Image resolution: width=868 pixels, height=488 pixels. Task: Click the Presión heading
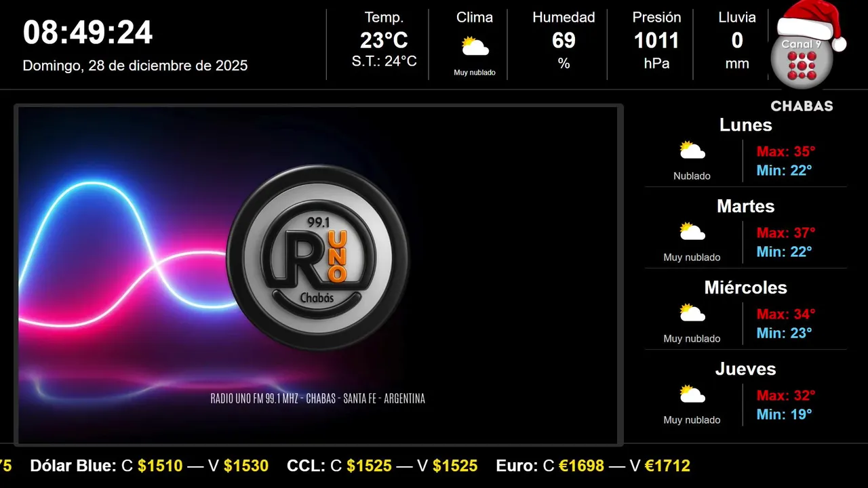coord(656,18)
